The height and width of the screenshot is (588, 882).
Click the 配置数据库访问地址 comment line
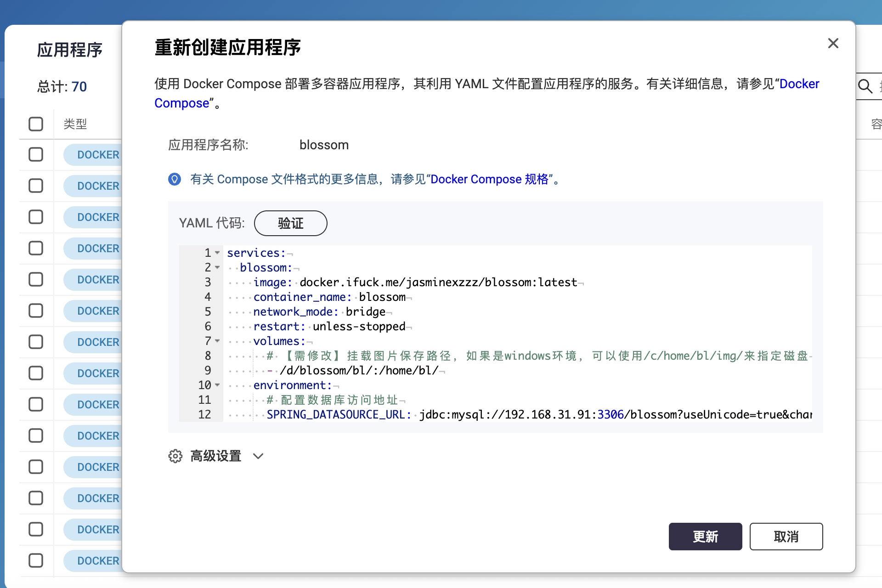click(332, 400)
